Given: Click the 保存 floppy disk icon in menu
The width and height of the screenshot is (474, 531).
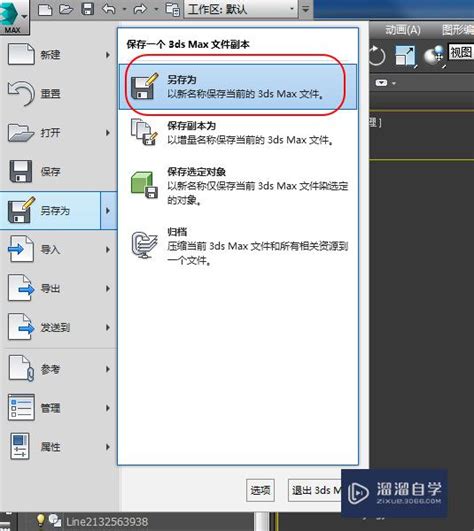Looking at the screenshot, I should click(21, 171).
